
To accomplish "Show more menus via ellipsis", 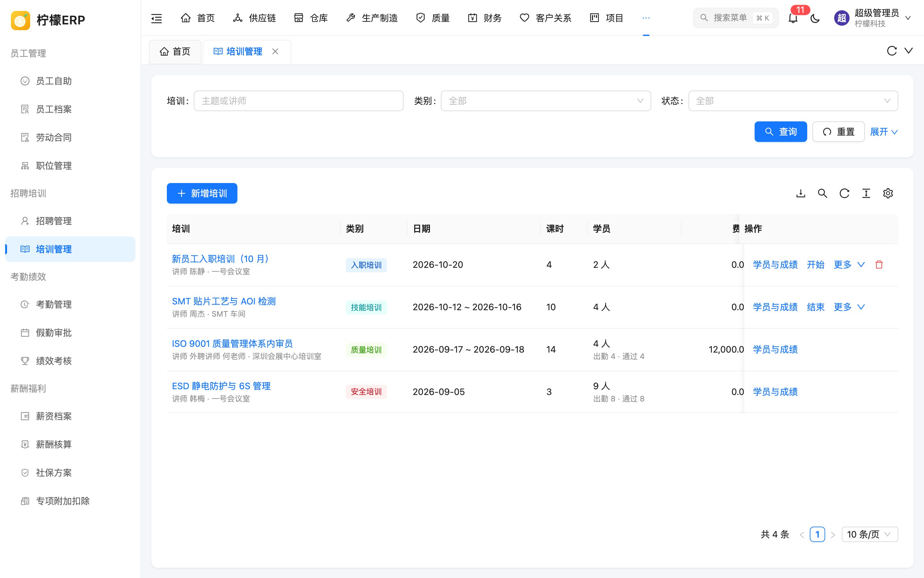I will coord(646,18).
